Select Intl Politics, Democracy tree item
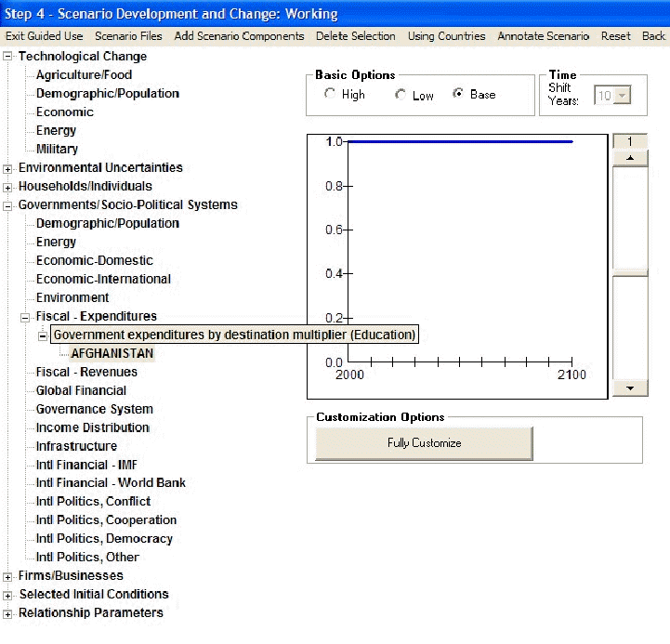This screenshot has width=670, height=644. click(104, 539)
